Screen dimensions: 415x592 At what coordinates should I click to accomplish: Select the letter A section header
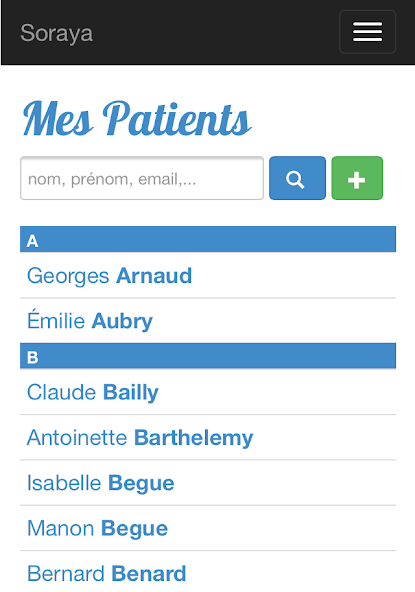(x=208, y=239)
